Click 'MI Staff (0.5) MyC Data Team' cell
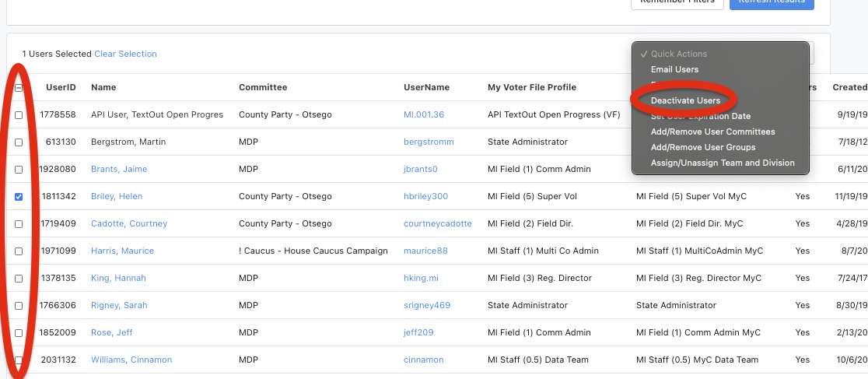The image size is (868, 379). click(697, 360)
